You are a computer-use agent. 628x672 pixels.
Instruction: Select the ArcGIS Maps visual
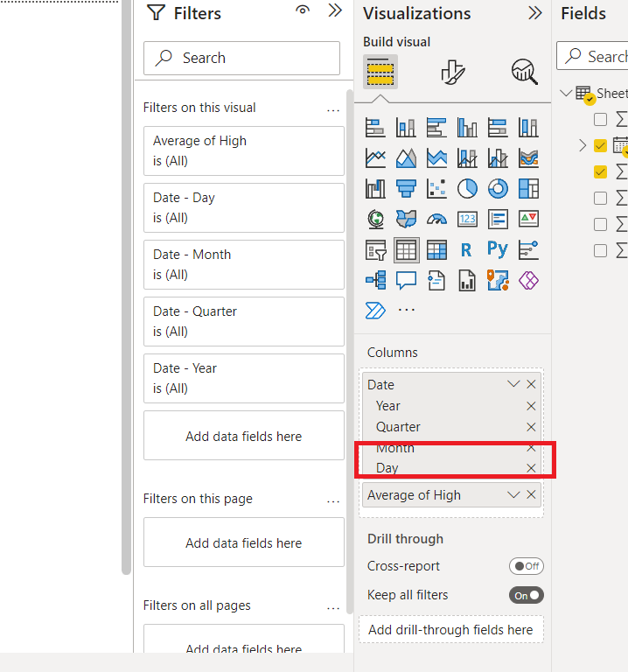click(498, 281)
